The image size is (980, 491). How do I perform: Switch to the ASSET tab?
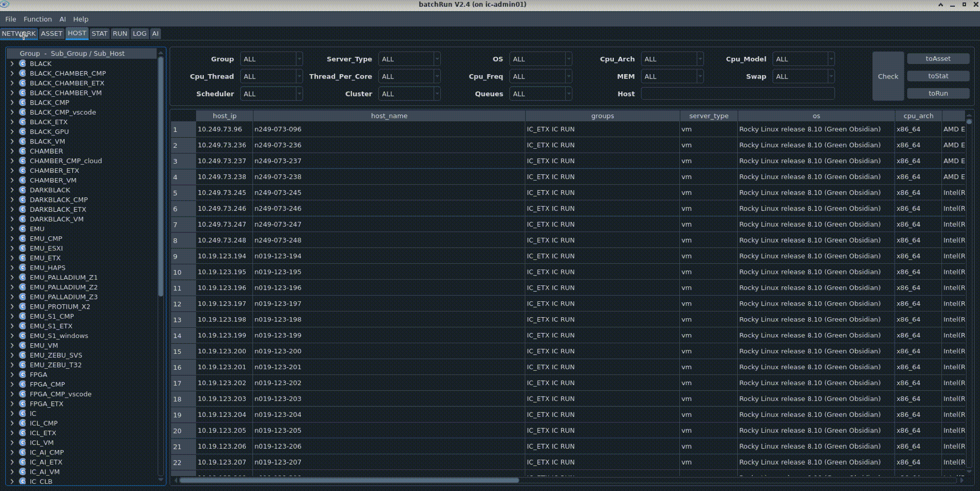pos(52,34)
